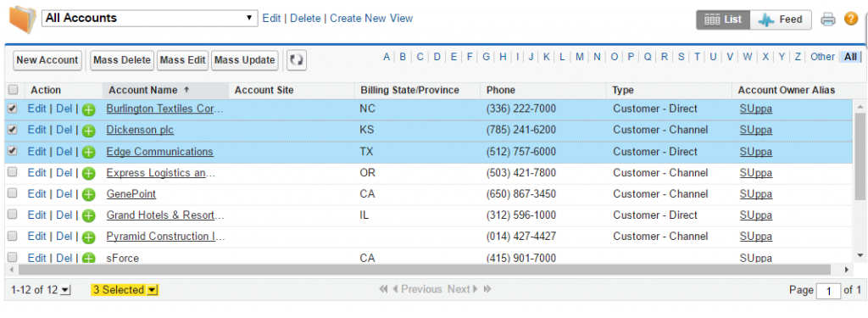This screenshot has width=868, height=318.
Task: Click green plus icon in Pyramid Construction row
Action: tap(88, 237)
